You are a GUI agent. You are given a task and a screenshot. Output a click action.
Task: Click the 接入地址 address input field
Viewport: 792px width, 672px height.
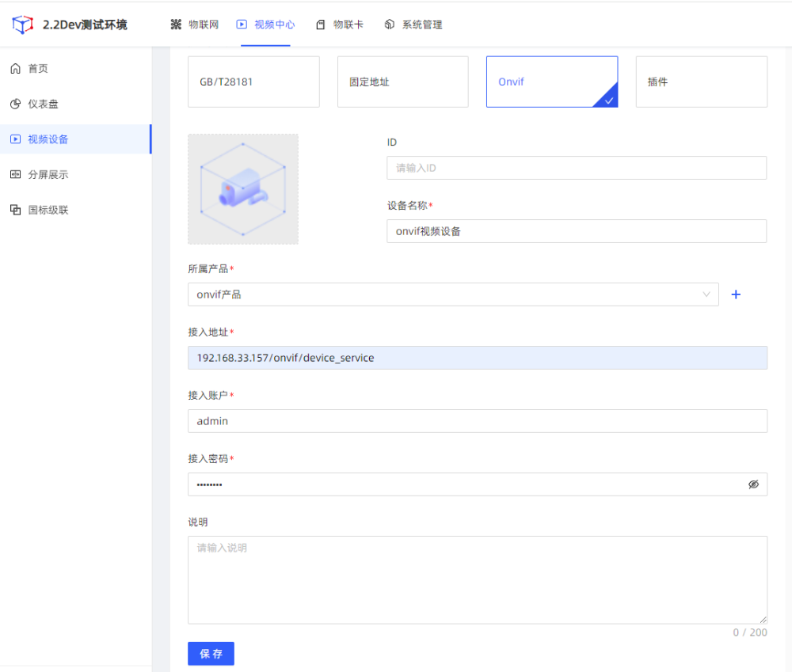click(477, 358)
